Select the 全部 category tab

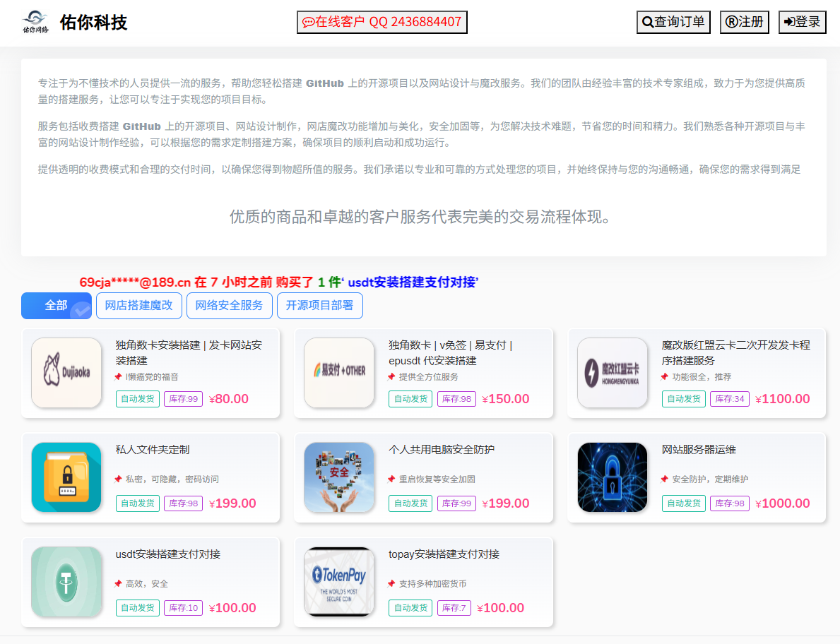point(57,306)
